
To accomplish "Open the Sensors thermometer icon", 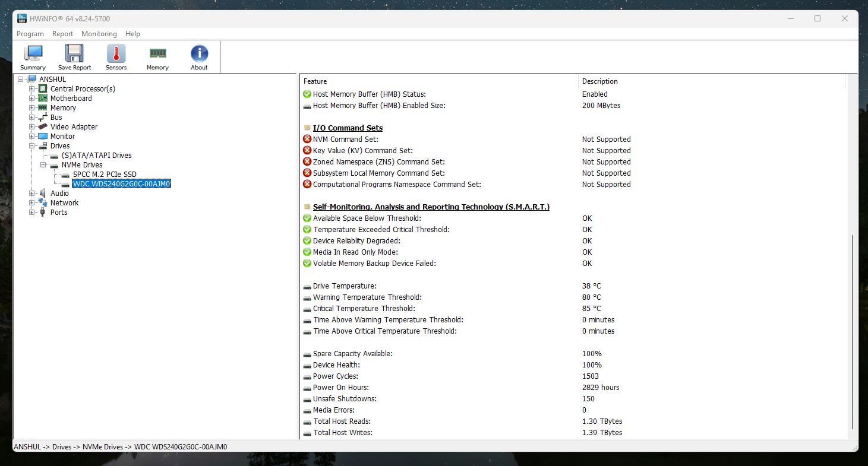I will (x=116, y=54).
